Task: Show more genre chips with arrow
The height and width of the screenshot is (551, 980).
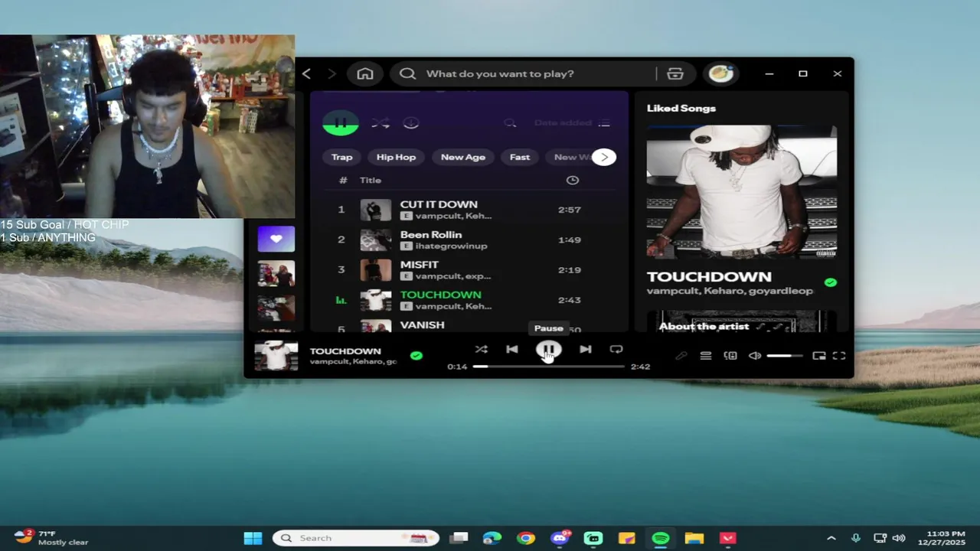Action: coord(604,157)
